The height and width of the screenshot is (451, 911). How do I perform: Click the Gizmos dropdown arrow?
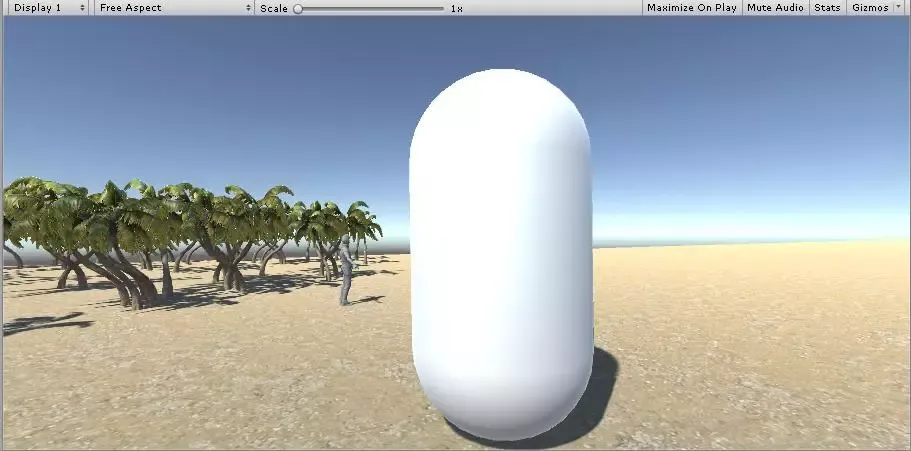[898, 8]
